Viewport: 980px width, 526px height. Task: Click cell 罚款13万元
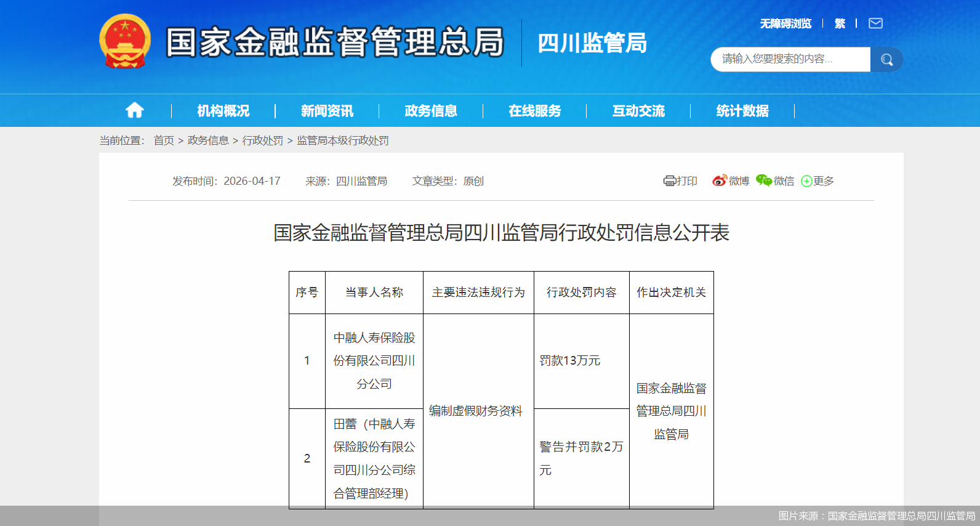point(582,361)
